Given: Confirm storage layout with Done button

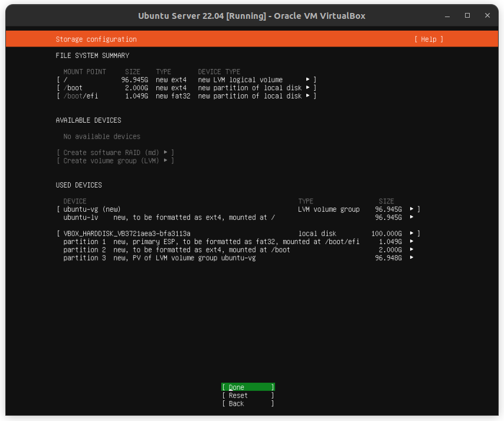Looking at the screenshot, I should 248,387.
